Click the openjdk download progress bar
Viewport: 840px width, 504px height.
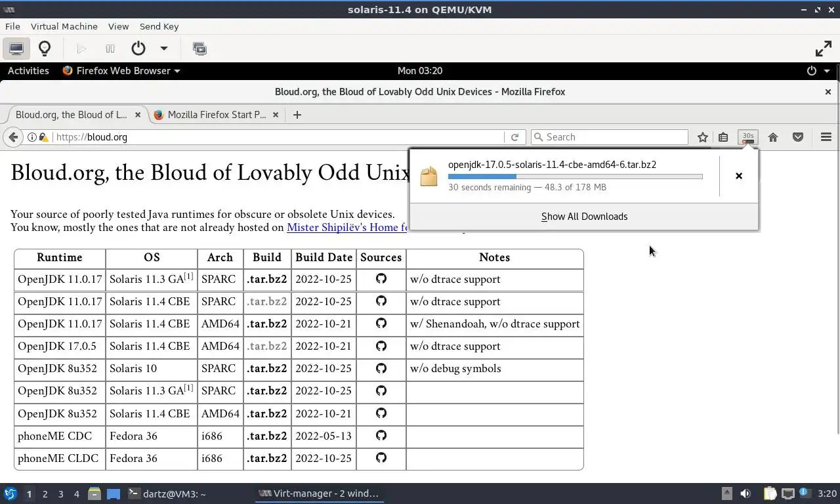[x=575, y=177]
